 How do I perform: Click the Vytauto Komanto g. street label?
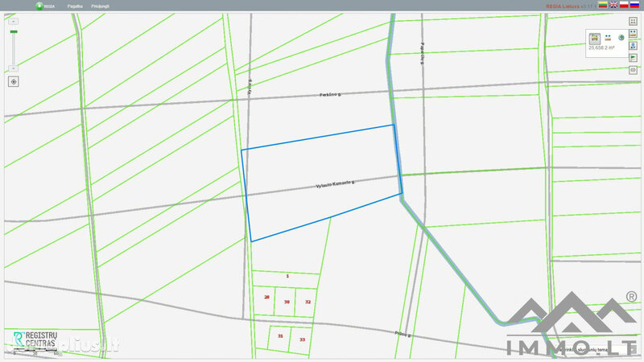(335, 184)
